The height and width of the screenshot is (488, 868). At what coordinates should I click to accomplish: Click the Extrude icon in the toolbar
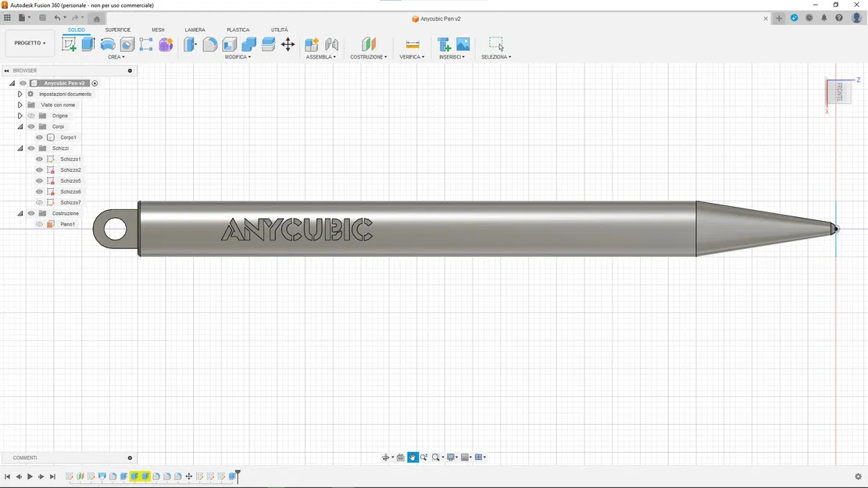[88, 44]
